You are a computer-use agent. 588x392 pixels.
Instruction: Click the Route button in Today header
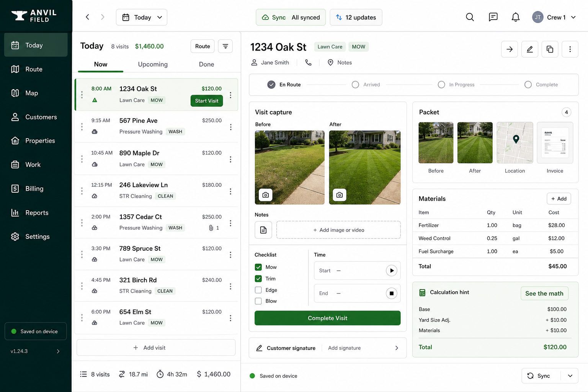(x=203, y=46)
